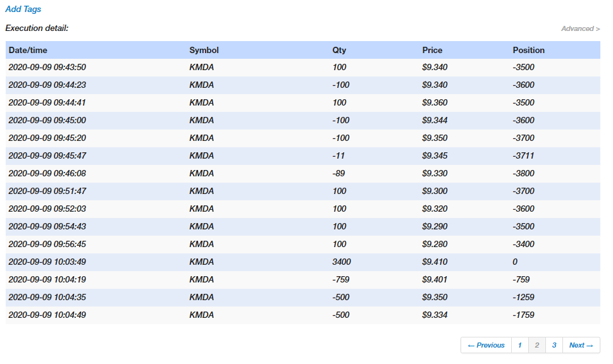Select page 2 in pagination
The image size is (613, 364).
(536, 345)
